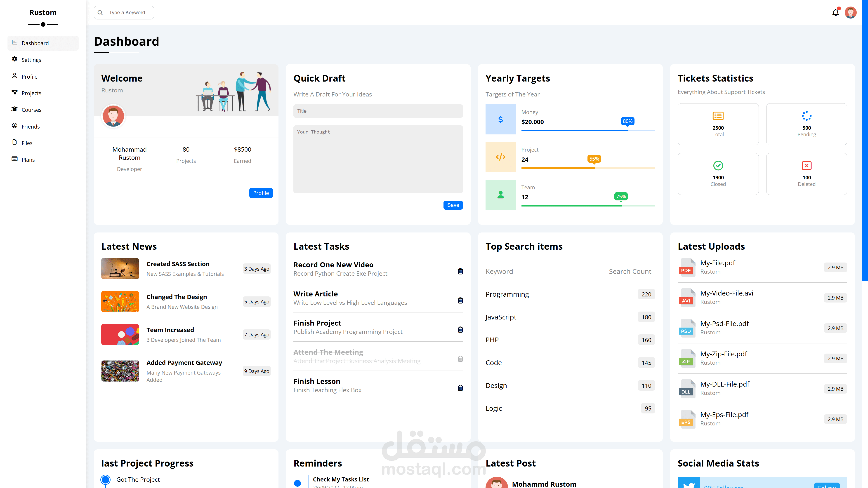Open Settings in sidebar

click(43, 60)
